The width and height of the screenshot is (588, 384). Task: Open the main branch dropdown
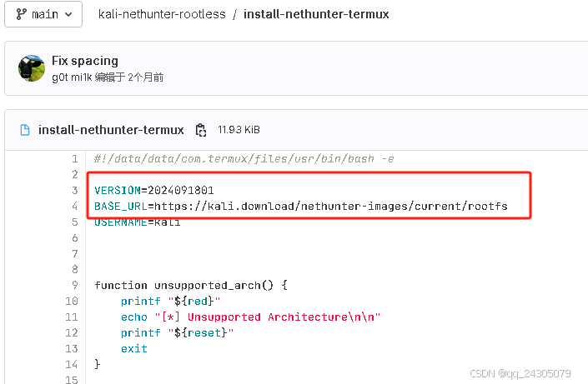43,14
